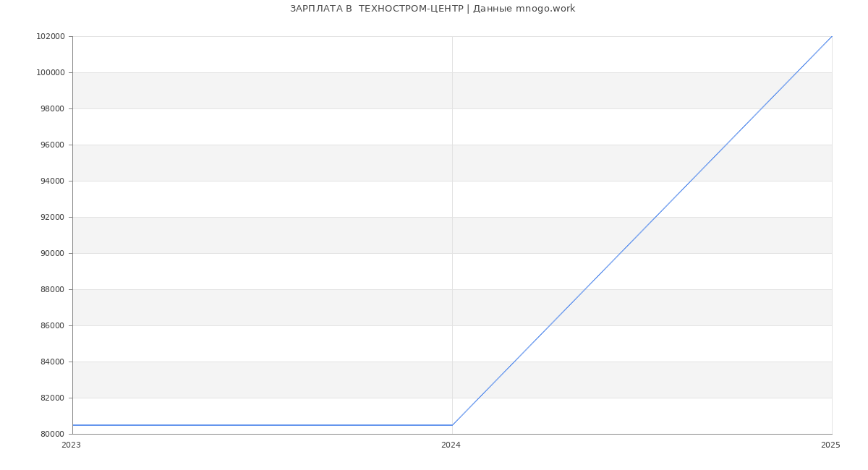Click the mnogo.work text in the title

point(545,9)
